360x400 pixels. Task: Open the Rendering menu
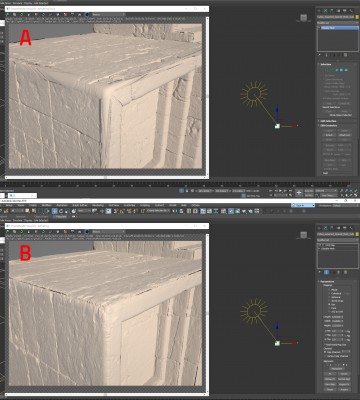[97, 206]
